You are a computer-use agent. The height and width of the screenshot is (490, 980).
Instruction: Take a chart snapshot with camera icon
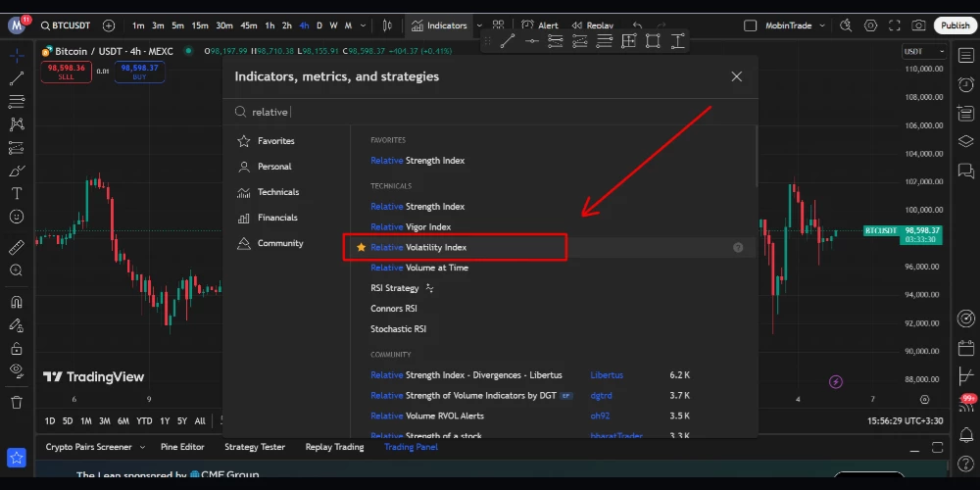pos(918,25)
